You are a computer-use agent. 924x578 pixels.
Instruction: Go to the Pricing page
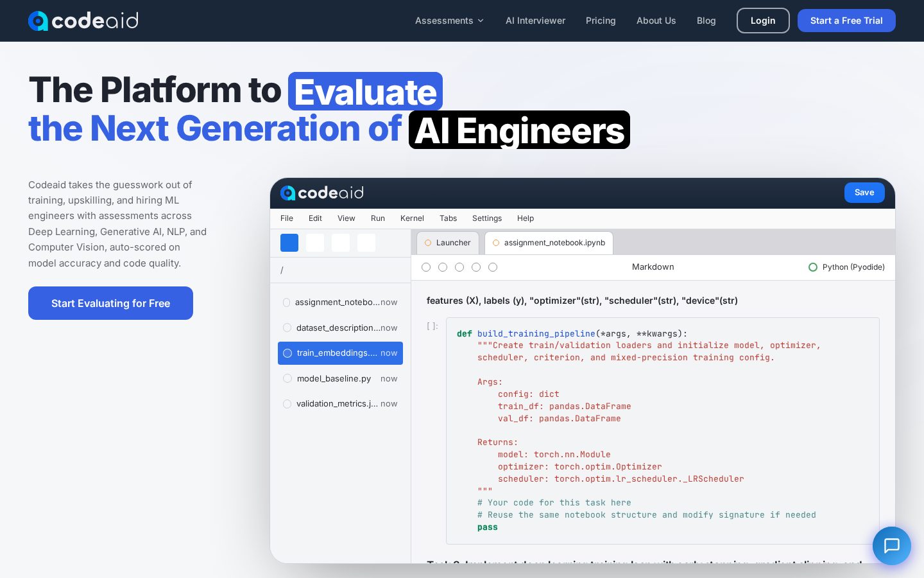click(601, 21)
